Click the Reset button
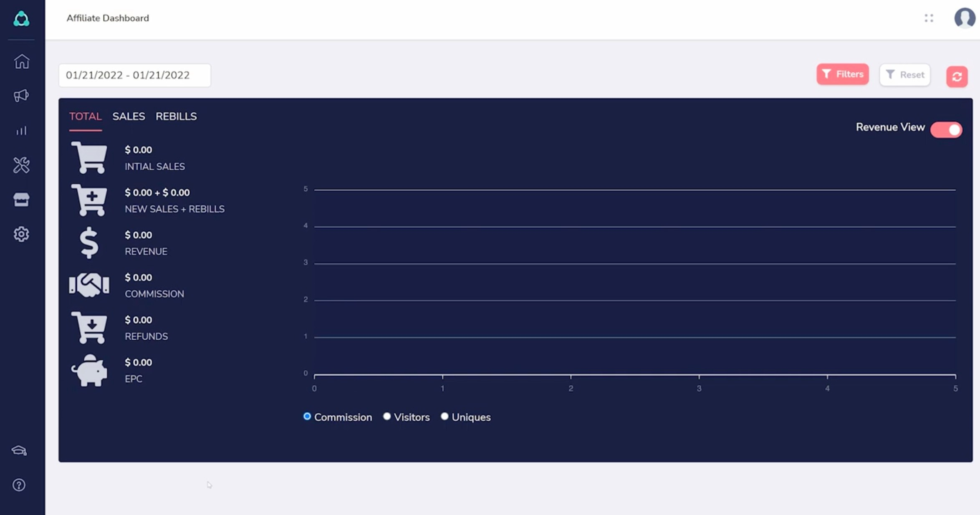The width and height of the screenshot is (980, 515). tap(904, 75)
